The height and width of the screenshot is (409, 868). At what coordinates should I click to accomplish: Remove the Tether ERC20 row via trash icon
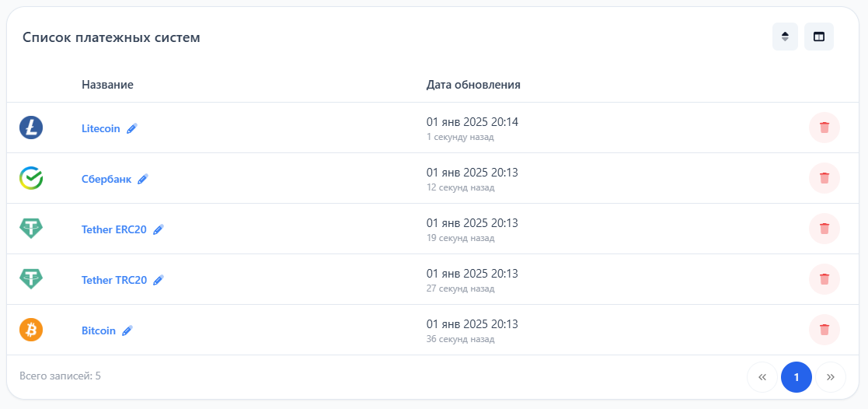click(824, 229)
